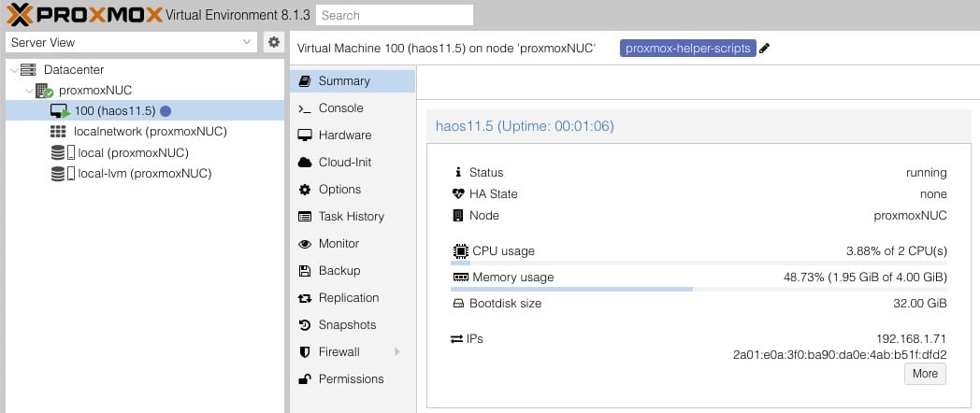Open the Console section icon
Screen dimensions: 980x413
(304, 108)
